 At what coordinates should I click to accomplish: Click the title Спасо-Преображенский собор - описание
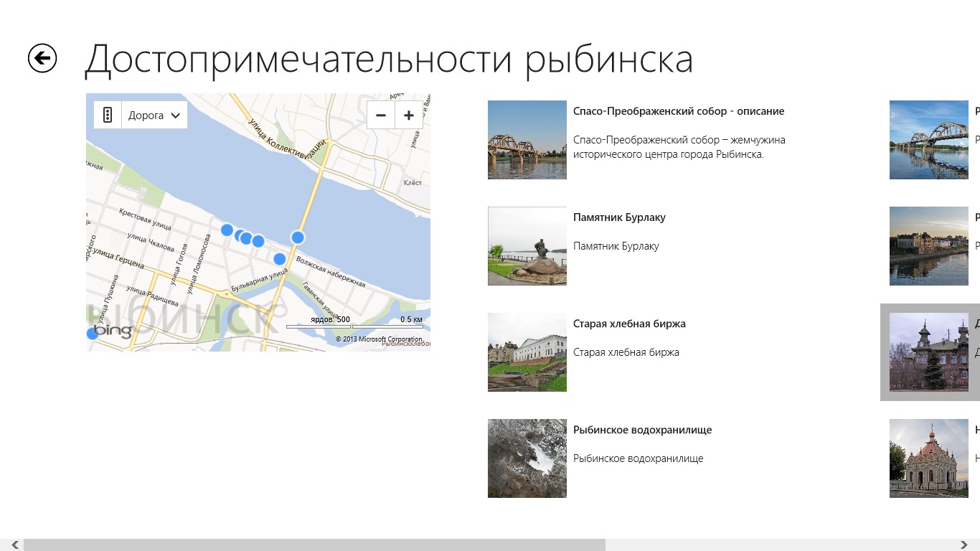pos(679,111)
